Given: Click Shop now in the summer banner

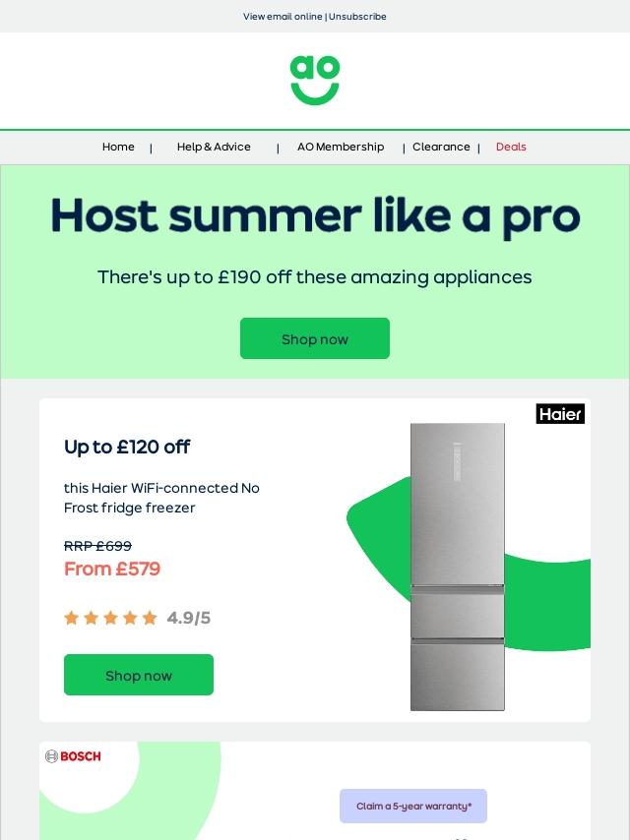Looking at the screenshot, I should [x=315, y=338].
